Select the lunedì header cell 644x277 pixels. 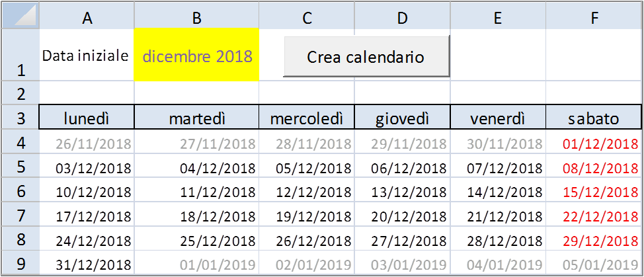click(x=87, y=118)
